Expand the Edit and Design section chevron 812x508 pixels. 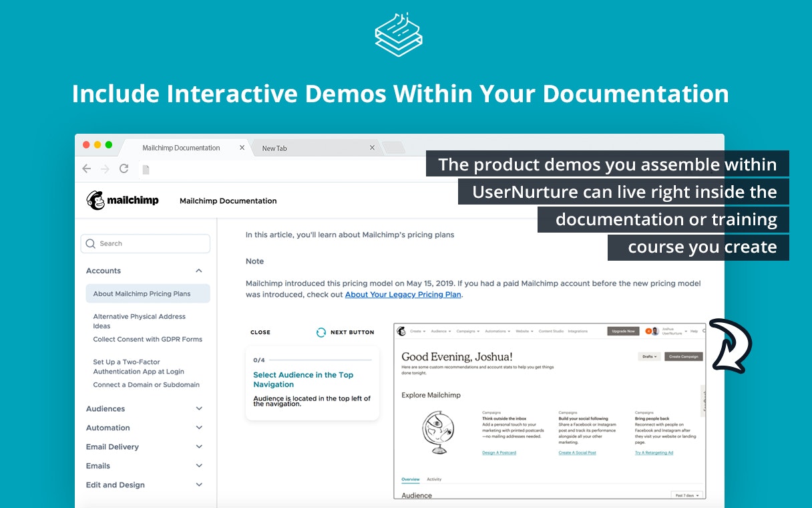199,485
